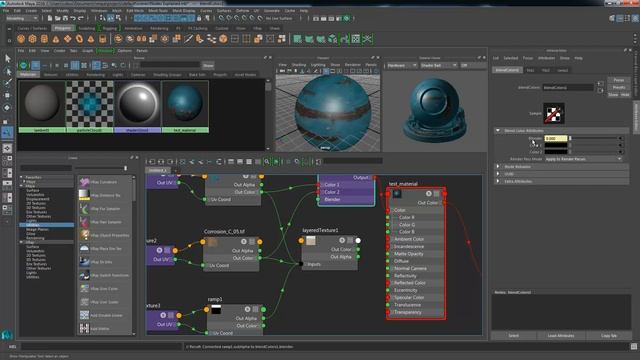The width and height of the screenshot is (640, 360).
Task: Click the Copy Tab button
Action: [609, 336]
